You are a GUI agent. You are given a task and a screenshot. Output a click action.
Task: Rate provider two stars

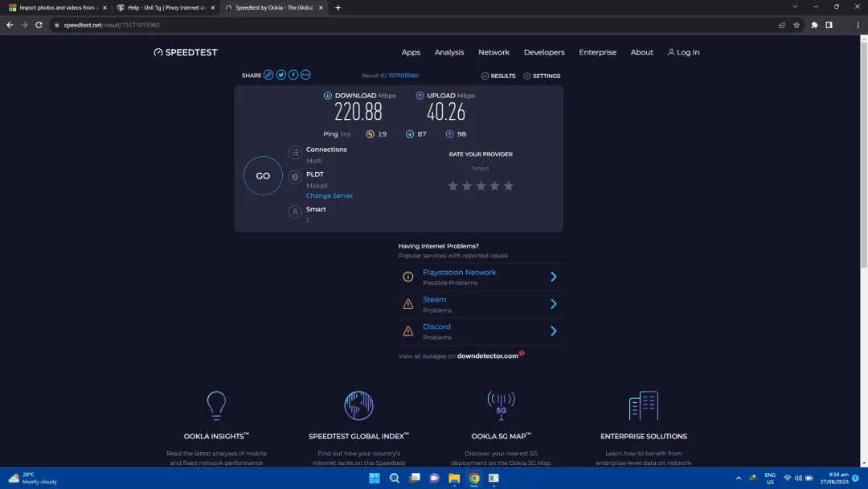467,186
